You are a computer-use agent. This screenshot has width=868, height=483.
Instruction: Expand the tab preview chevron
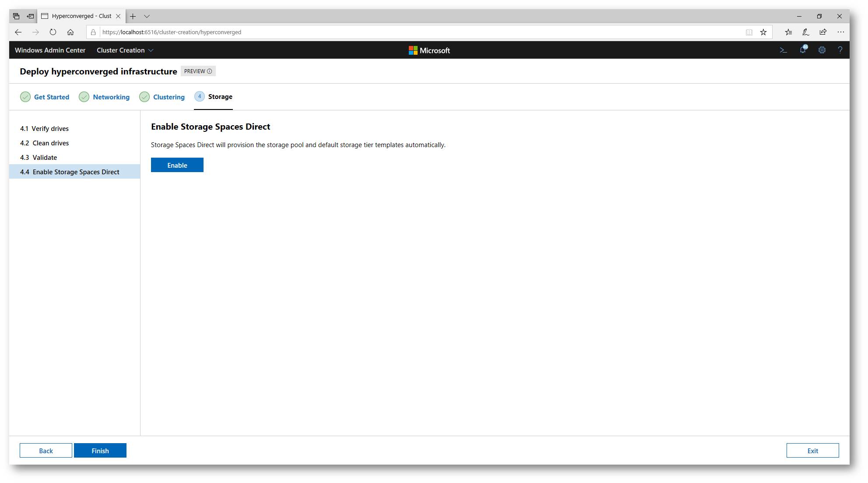click(x=147, y=16)
